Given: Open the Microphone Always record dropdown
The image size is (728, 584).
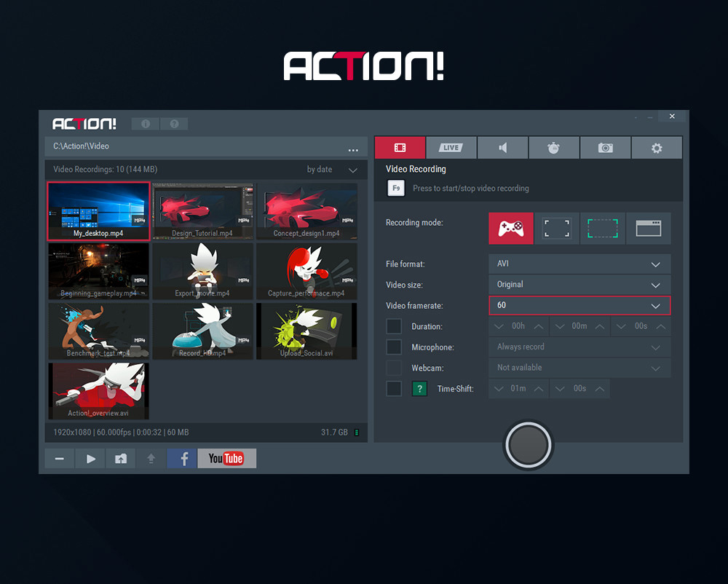Looking at the screenshot, I should [579, 347].
